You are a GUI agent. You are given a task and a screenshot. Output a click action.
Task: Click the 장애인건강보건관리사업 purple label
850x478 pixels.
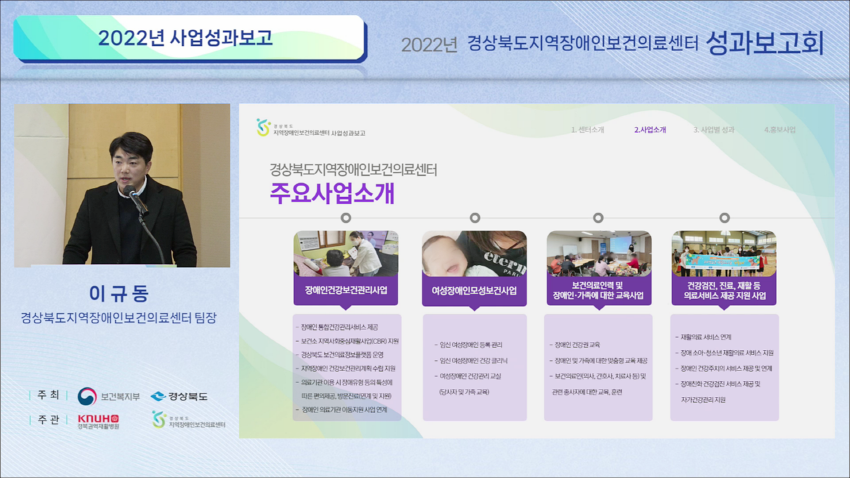[346, 290]
